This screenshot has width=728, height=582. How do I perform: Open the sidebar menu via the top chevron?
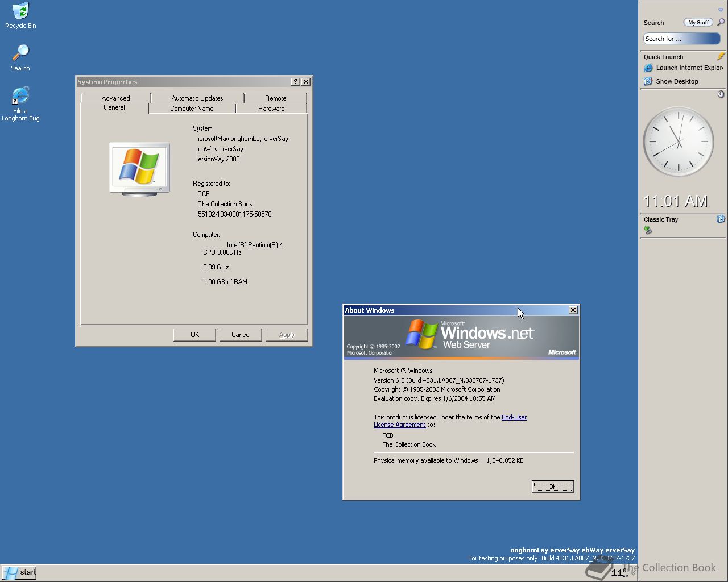[721, 10]
